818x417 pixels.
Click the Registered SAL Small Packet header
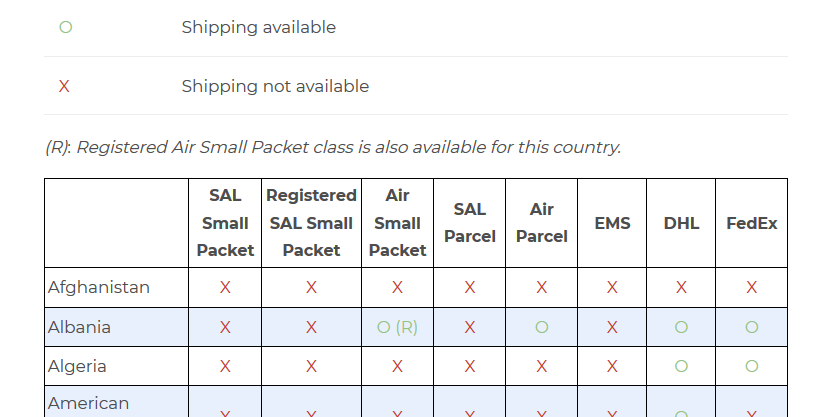coord(311,223)
